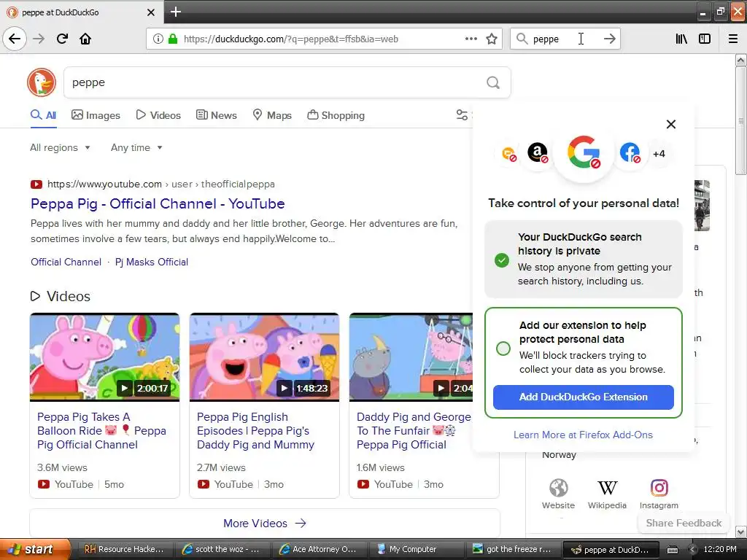Screen dimensions: 747x560
Task: Click the forward navigation arrow
Action: tap(39, 39)
